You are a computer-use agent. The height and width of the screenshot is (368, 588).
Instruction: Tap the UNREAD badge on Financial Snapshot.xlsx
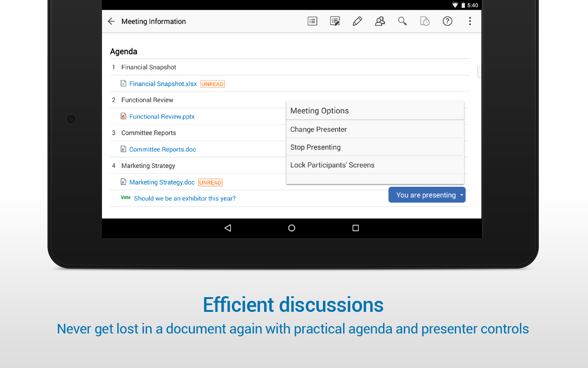(213, 84)
